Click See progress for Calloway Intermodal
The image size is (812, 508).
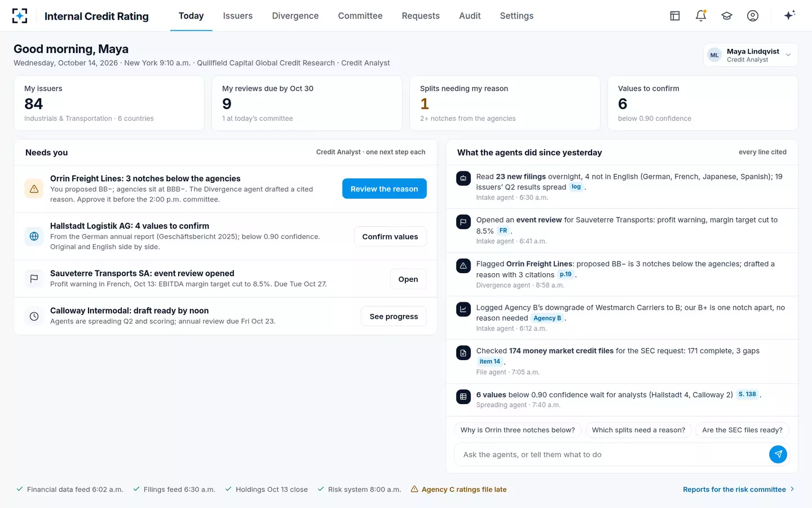click(x=394, y=316)
